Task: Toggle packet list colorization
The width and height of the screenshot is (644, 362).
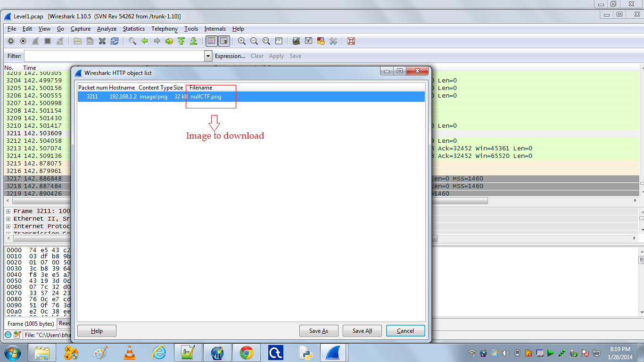Action: [x=212, y=41]
